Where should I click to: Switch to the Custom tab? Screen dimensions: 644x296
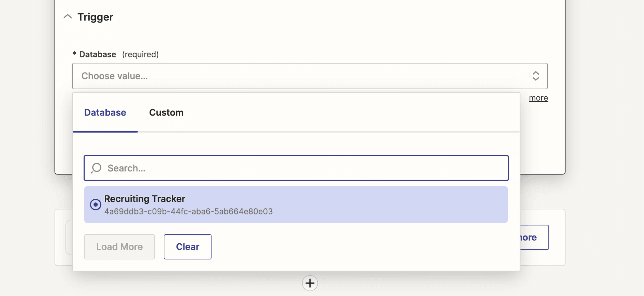166,112
